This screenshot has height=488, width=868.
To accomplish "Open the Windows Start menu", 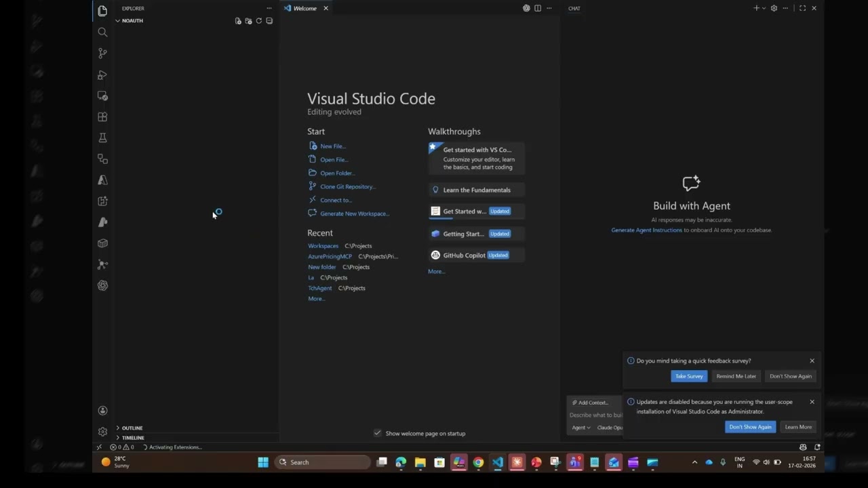I will tap(263, 462).
